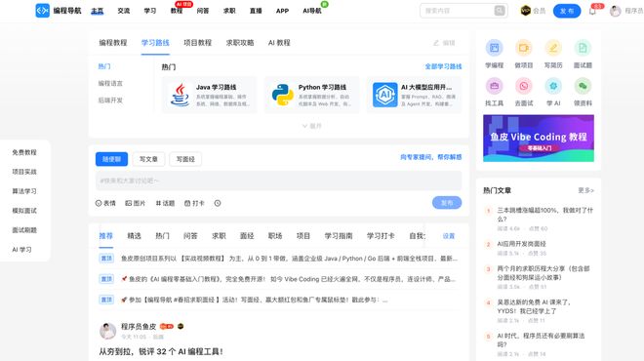Insert emoji via 表情 icon

tap(99, 203)
